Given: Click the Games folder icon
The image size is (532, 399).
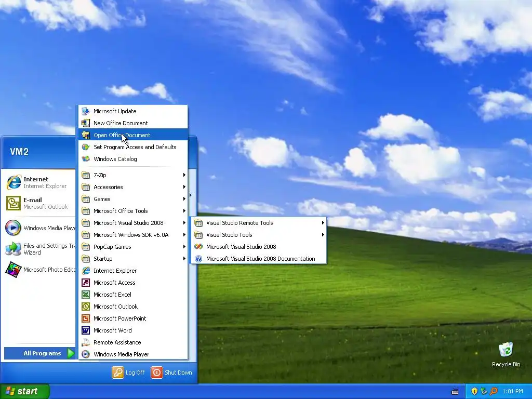Looking at the screenshot, I should [86, 199].
